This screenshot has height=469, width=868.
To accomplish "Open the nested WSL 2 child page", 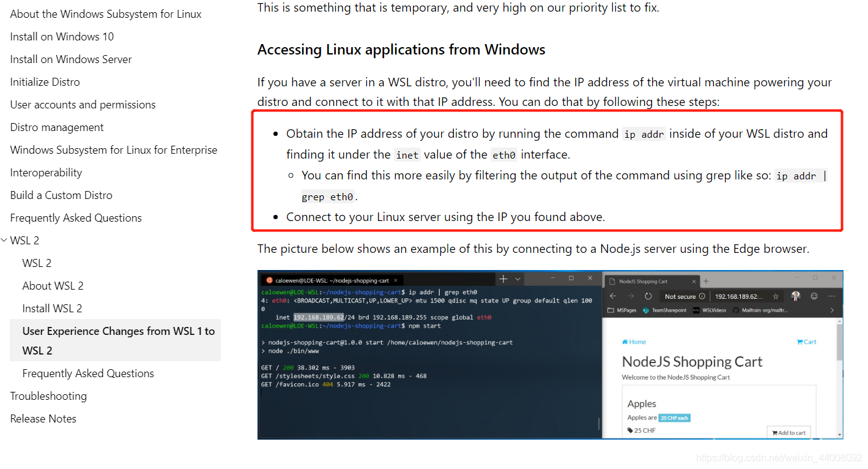I will [x=37, y=263].
